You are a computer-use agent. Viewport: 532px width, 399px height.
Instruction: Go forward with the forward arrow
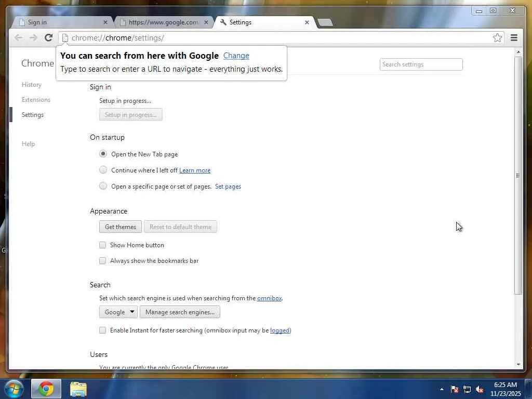pos(33,37)
